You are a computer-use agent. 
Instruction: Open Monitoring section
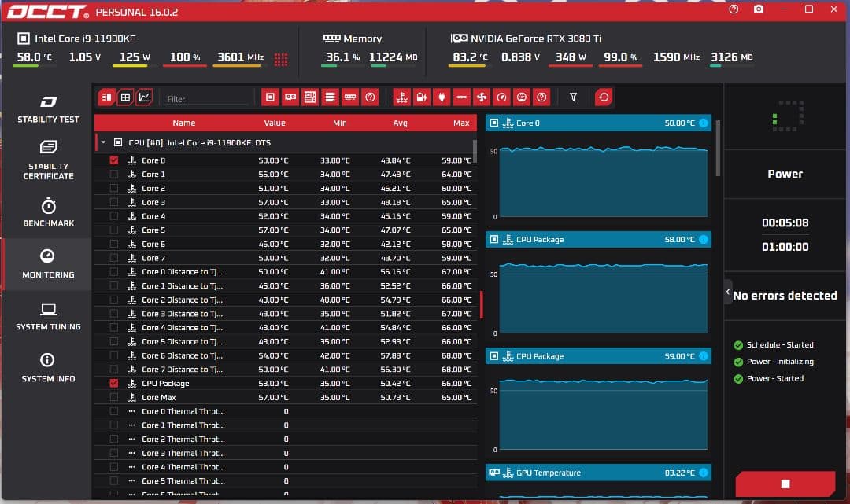[x=48, y=264]
